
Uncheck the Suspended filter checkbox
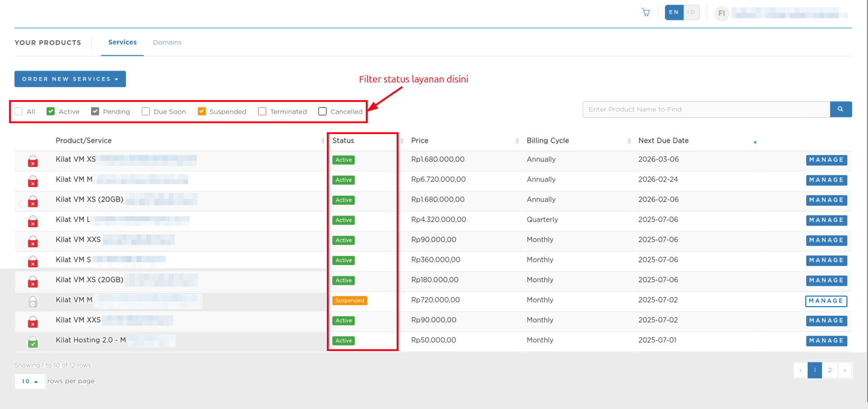click(x=202, y=111)
